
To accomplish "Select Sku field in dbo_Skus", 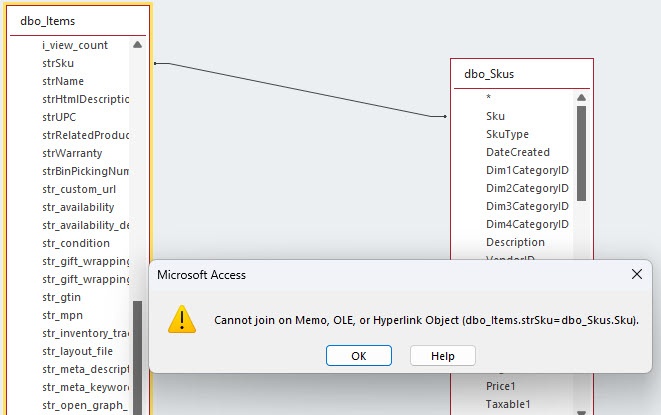I will 495,116.
